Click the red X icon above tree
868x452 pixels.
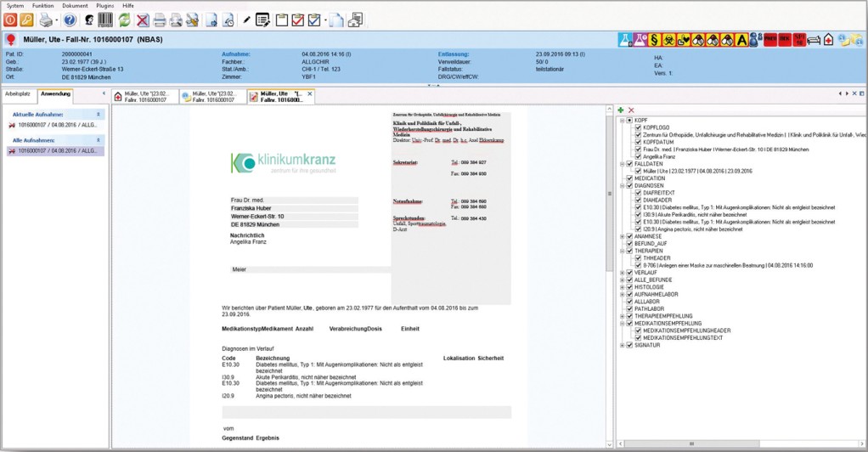coord(631,110)
